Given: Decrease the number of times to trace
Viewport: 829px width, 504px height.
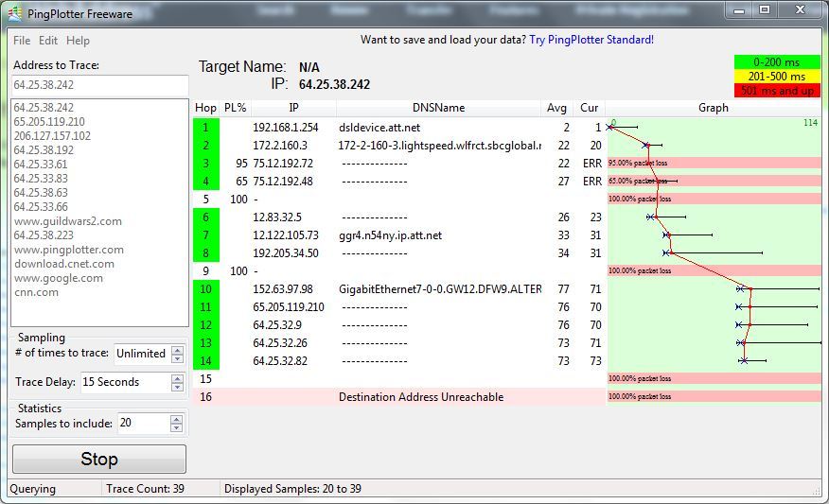Looking at the screenshot, I should (x=178, y=358).
